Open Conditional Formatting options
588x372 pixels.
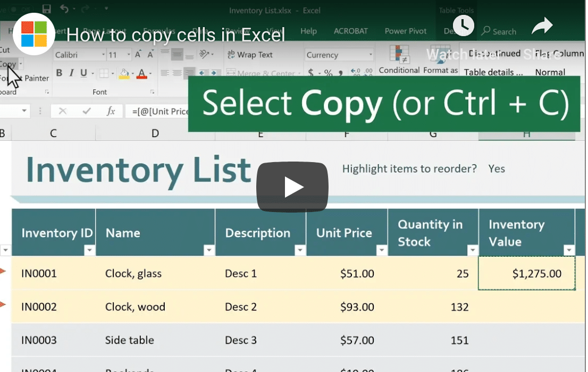(x=399, y=60)
